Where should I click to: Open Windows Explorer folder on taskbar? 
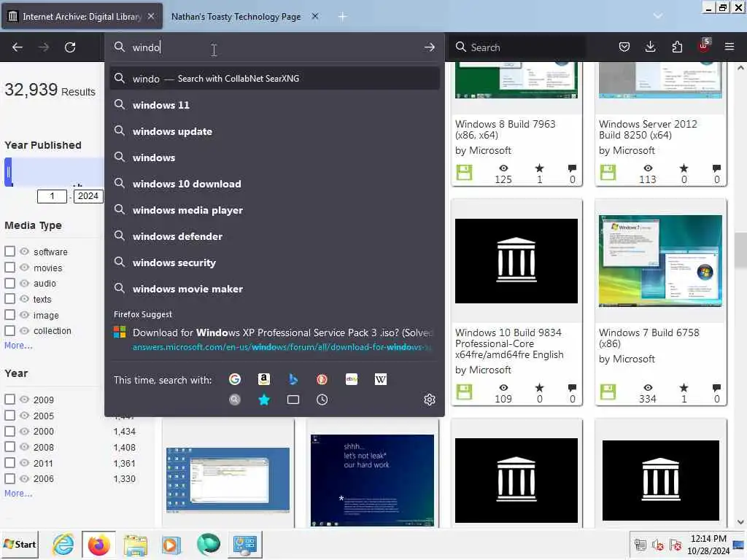(135, 544)
